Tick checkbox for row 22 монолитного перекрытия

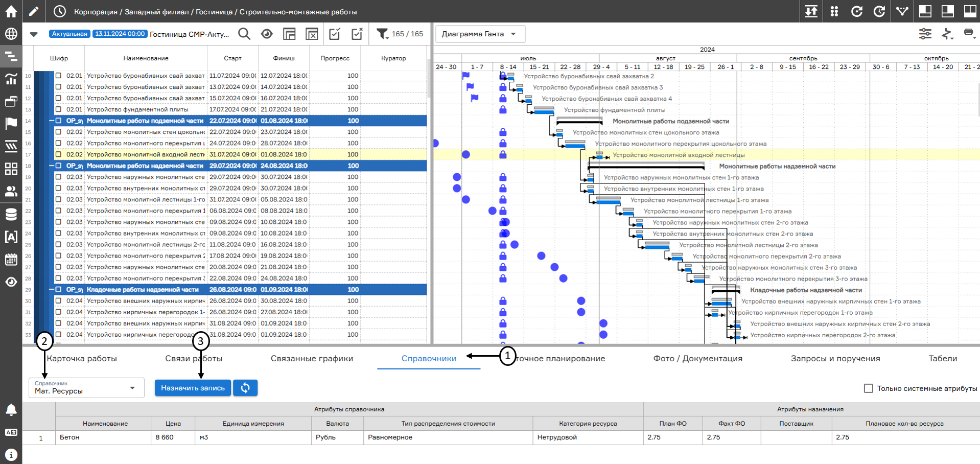pos(58,211)
